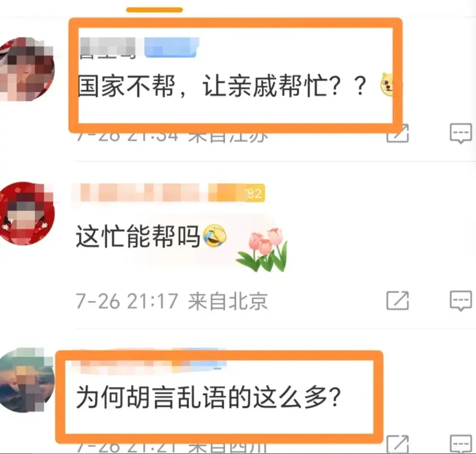Tap the reply bubble icon under 为何胡言乱语 comment

pyautogui.click(x=460, y=445)
